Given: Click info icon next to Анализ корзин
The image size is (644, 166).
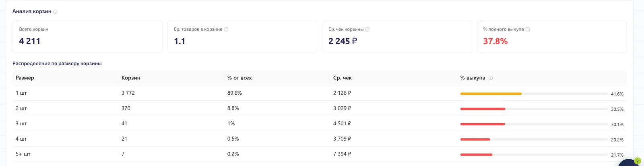Looking at the screenshot, I should (56, 12).
